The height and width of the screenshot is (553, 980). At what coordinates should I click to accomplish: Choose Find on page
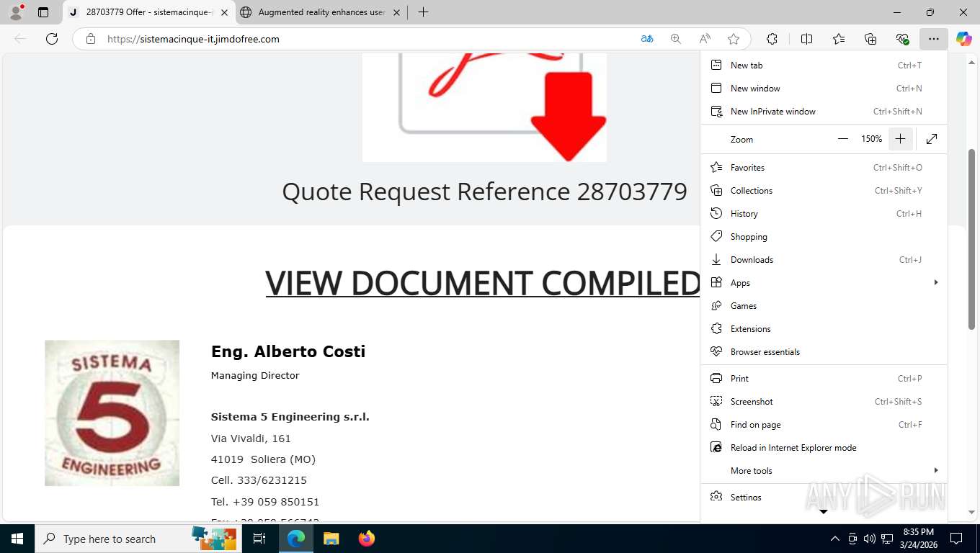pos(824,424)
